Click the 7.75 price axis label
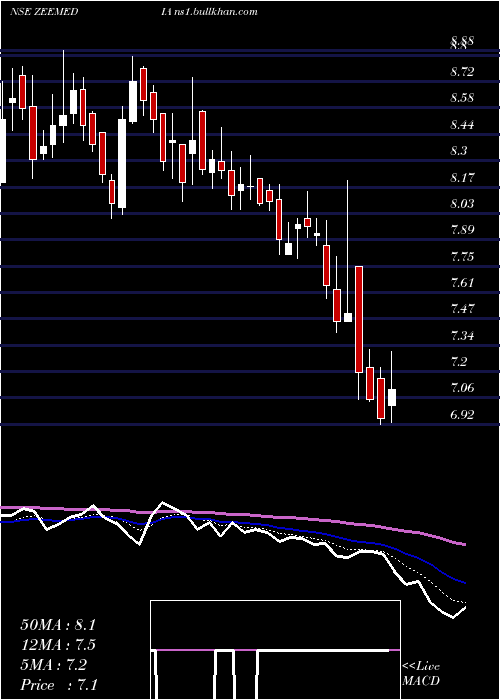Image resolution: width=500 pixels, height=700 pixels. point(462,257)
